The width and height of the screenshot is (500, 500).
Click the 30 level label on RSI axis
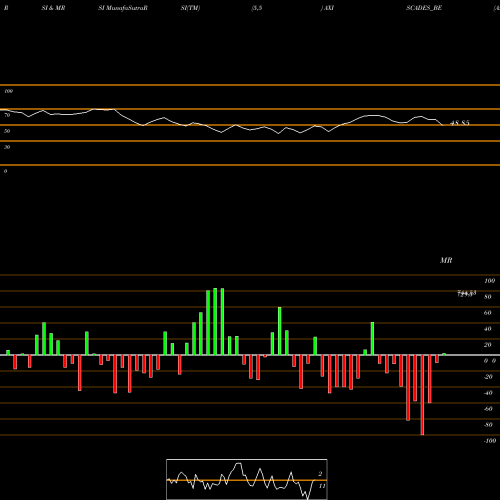point(7,147)
